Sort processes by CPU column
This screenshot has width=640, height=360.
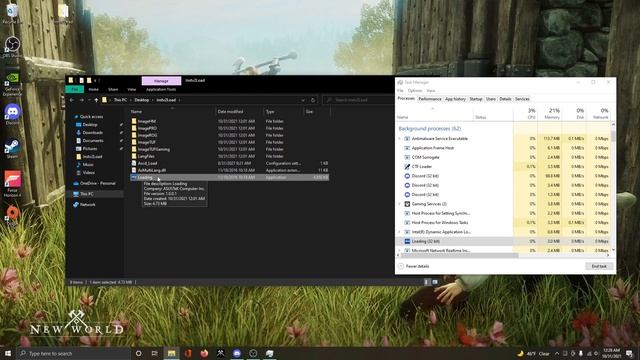pos(526,113)
